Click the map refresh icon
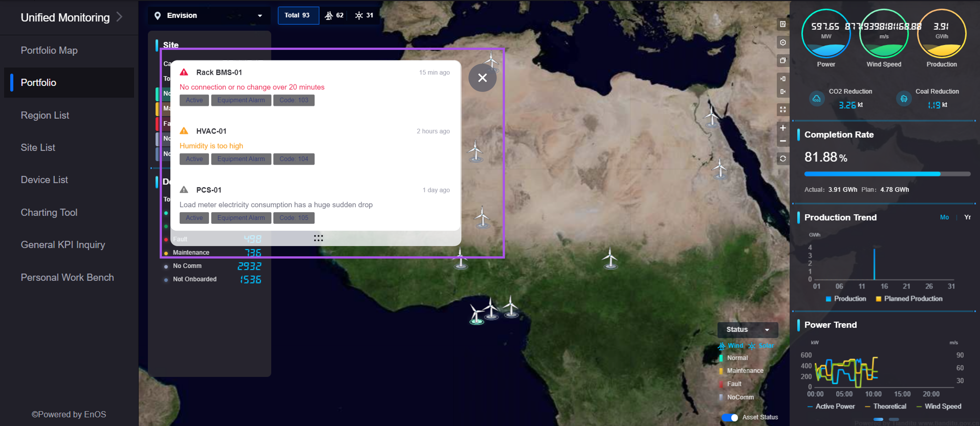 point(783,159)
